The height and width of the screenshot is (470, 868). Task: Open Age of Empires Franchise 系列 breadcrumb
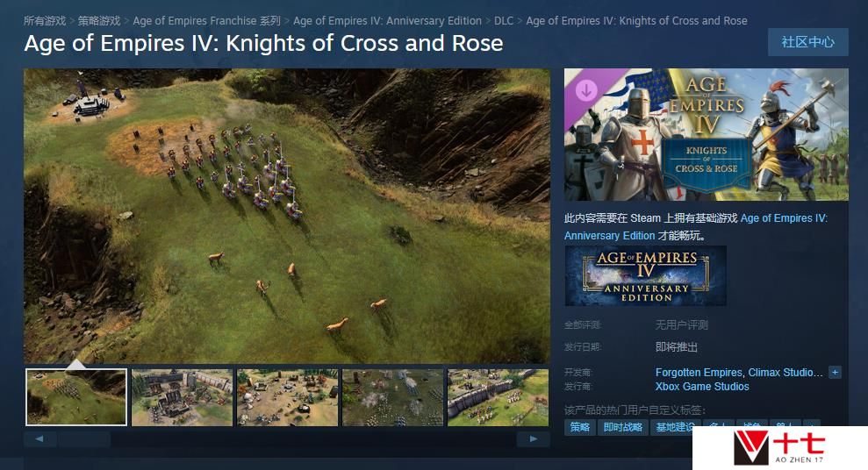click(x=207, y=21)
